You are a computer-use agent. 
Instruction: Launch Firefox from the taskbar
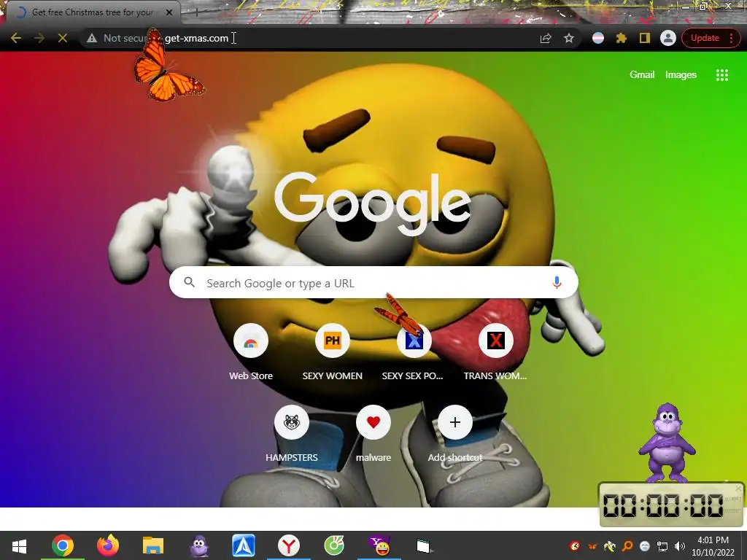pyautogui.click(x=108, y=545)
